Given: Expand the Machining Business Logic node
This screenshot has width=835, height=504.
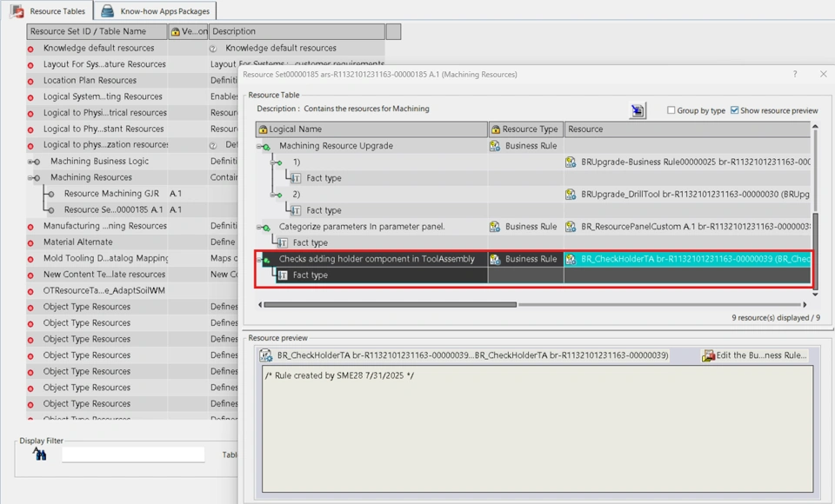Looking at the screenshot, I should coord(33,162).
